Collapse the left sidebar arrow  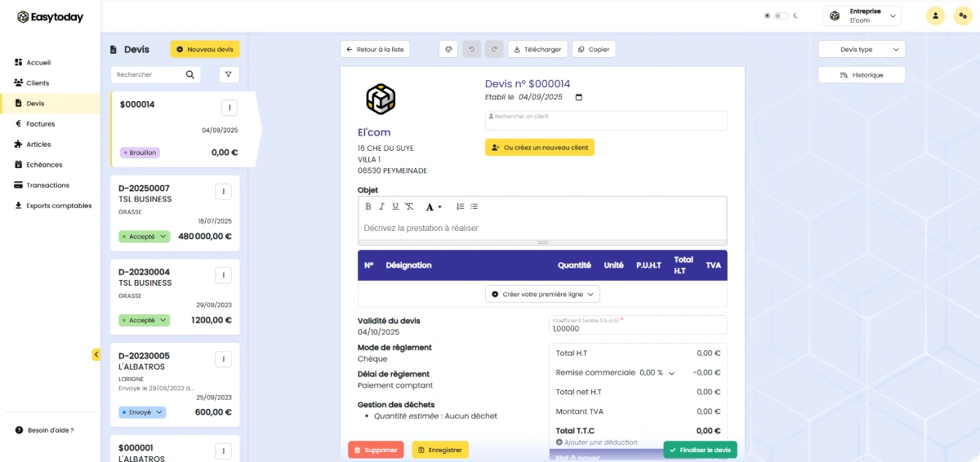pos(96,355)
